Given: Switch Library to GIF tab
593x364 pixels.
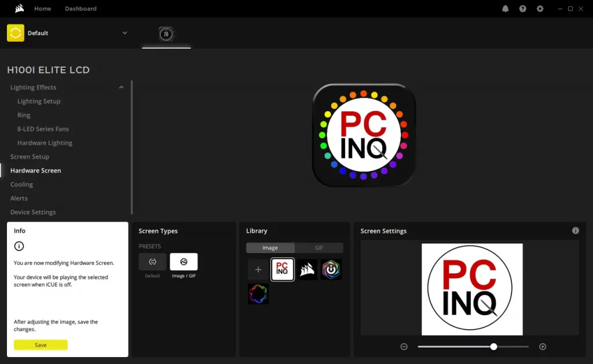Looking at the screenshot, I should pyautogui.click(x=319, y=248).
